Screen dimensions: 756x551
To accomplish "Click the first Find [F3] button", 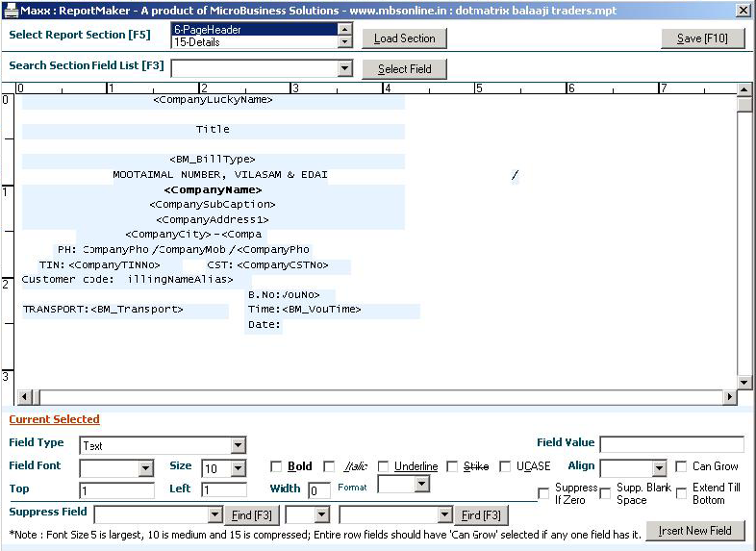I will click(x=255, y=516).
